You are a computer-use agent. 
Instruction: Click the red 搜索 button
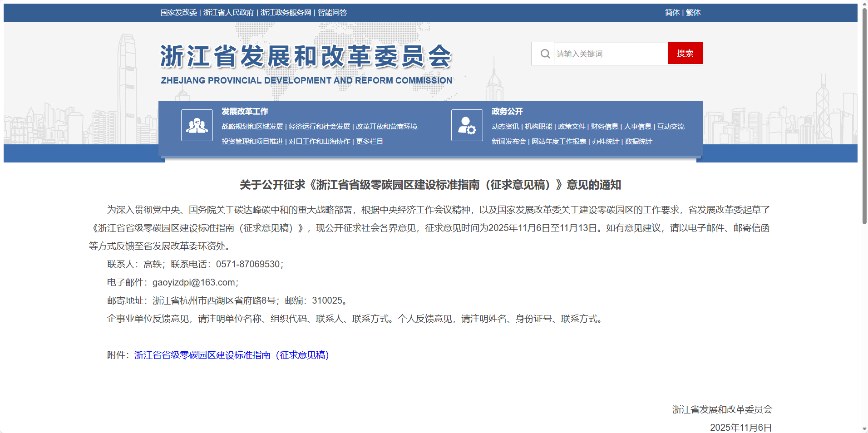pyautogui.click(x=685, y=54)
